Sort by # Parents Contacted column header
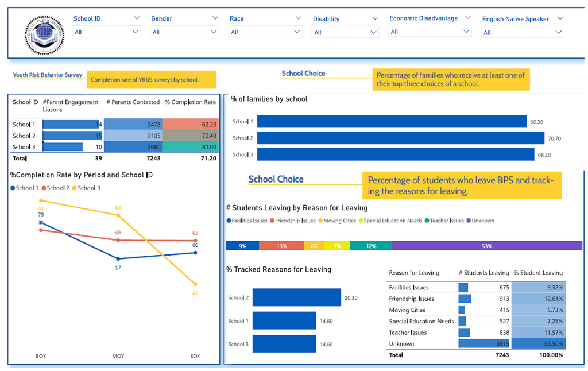The height and width of the screenshot is (371, 588). pos(133,102)
